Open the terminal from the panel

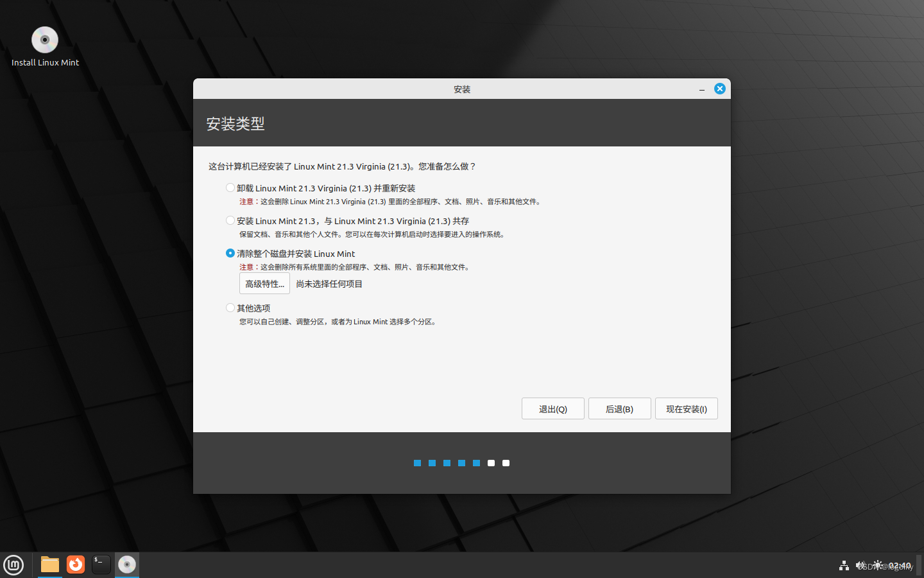101,565
